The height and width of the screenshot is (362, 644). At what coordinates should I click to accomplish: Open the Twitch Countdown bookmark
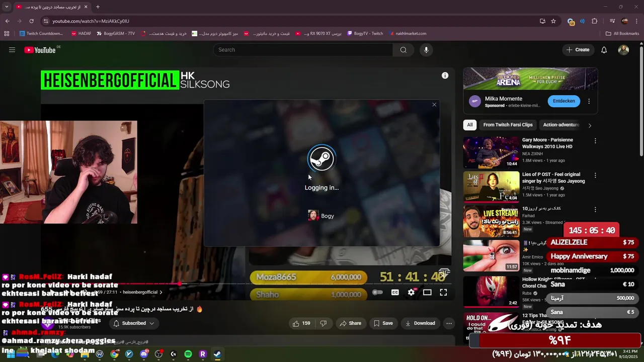(x=41, y=34)
